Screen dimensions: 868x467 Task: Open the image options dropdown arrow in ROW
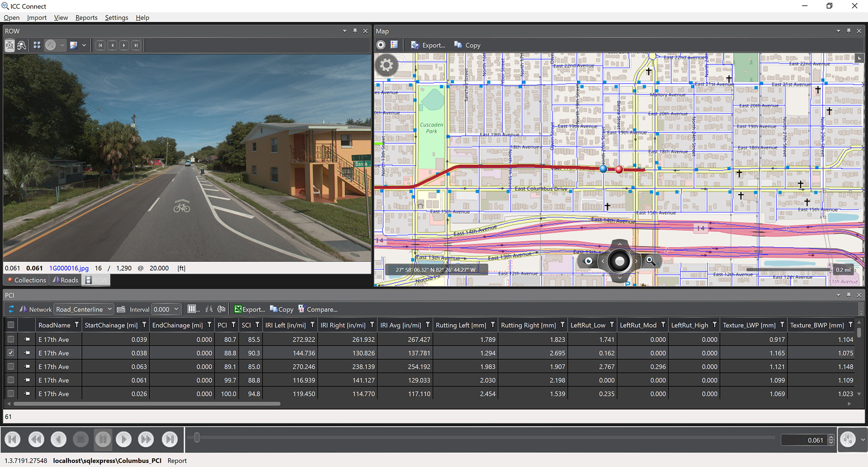[84, 45]
